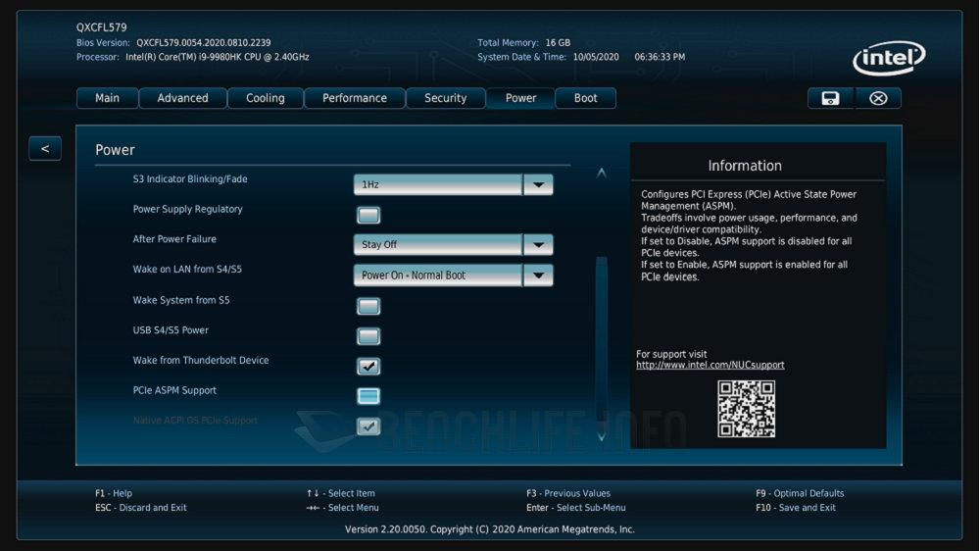Click ESC - Discard and Exit hint
This screenshot has height=551, width=980.
click(140, 508)
